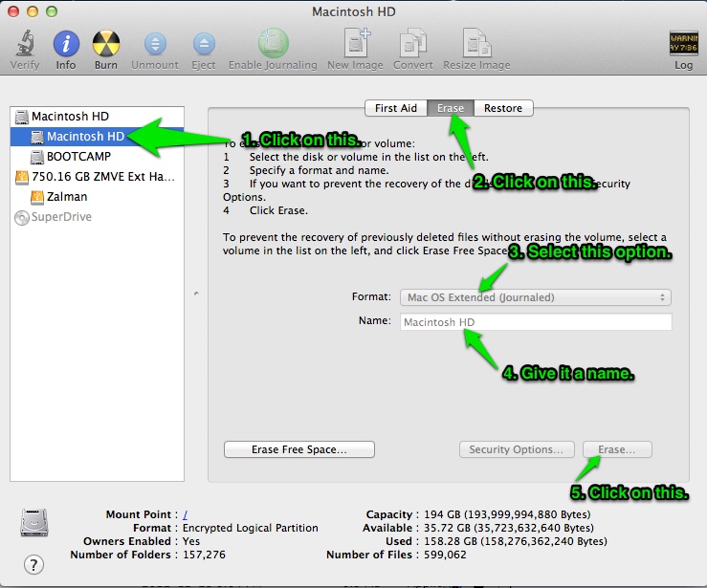The width and height of the screenshot is (707, 588).
Task: Click the Used value 158.28 GB
Action: click(x=516, y=541)
